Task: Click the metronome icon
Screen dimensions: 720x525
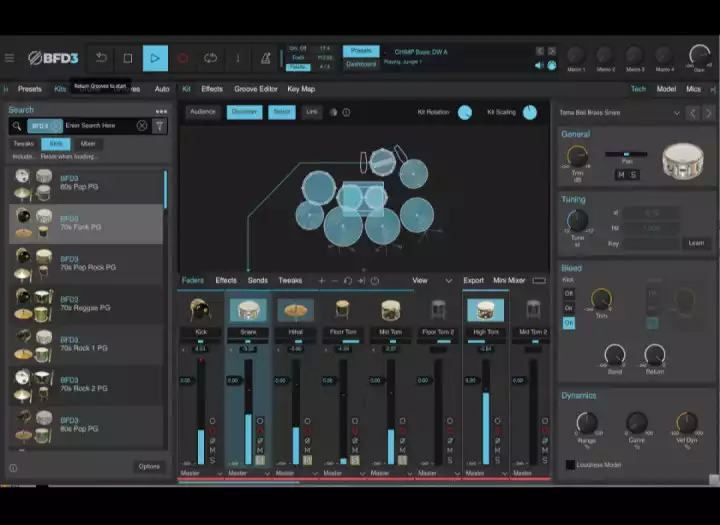Action: tap(265, 58)
